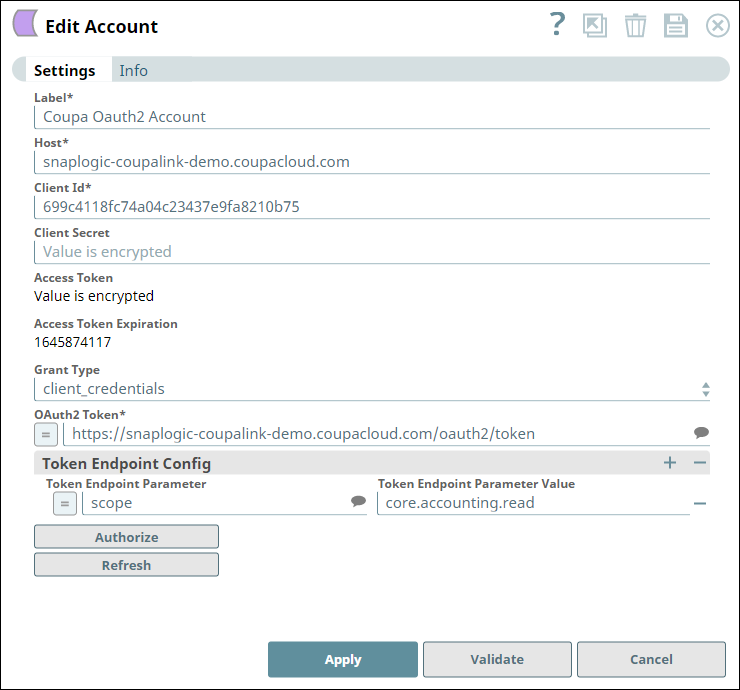Select the access token expiration value 1645874117
The height and width of the screenshot is (690, 740).
pos(73,342)
